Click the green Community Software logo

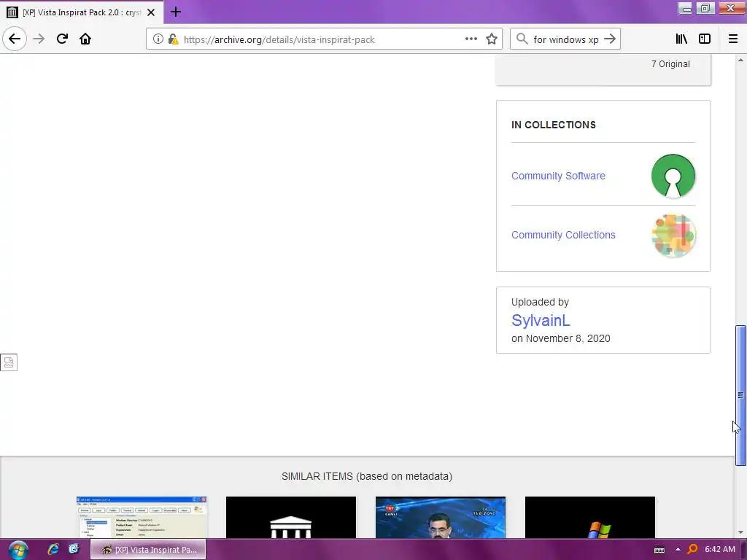673,176
